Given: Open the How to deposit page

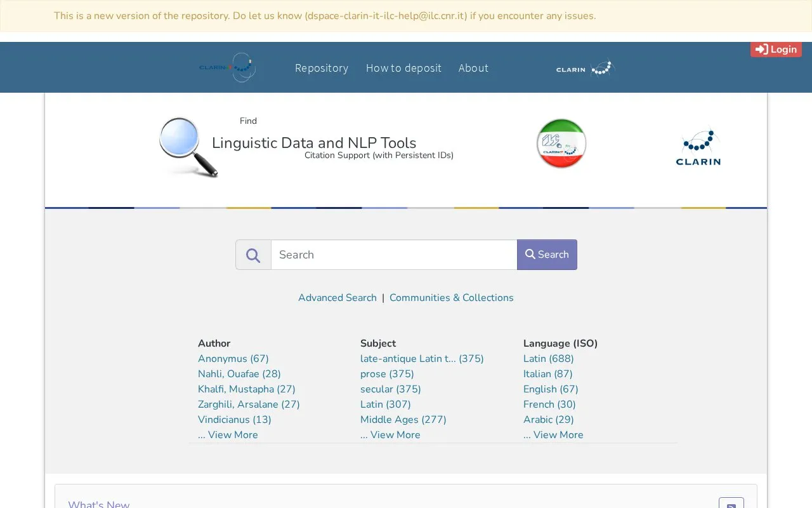Looking at the screenshot, I should [x=403, y=68].
